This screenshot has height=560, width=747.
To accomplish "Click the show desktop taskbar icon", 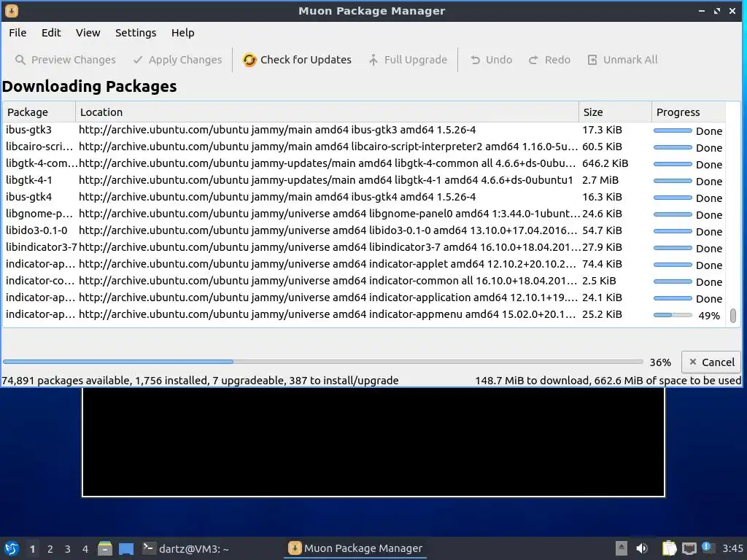I will pos(126,548).
